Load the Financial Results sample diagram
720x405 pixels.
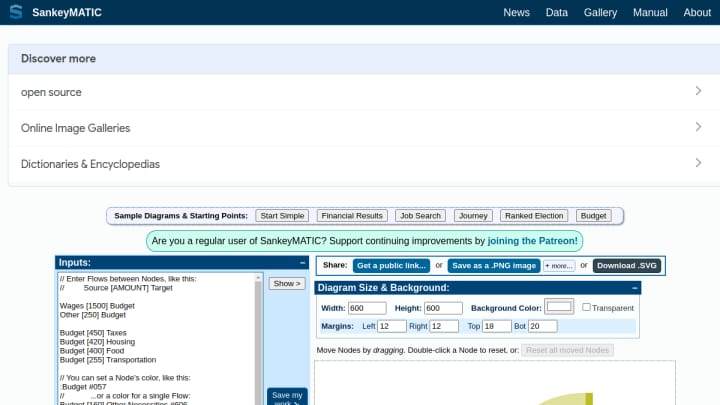(352, 216)
